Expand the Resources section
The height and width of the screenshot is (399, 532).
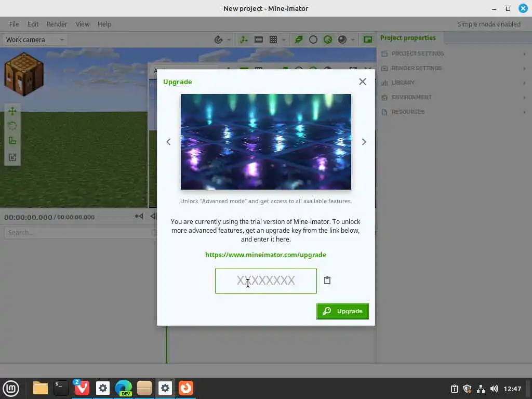coord(454,112)
